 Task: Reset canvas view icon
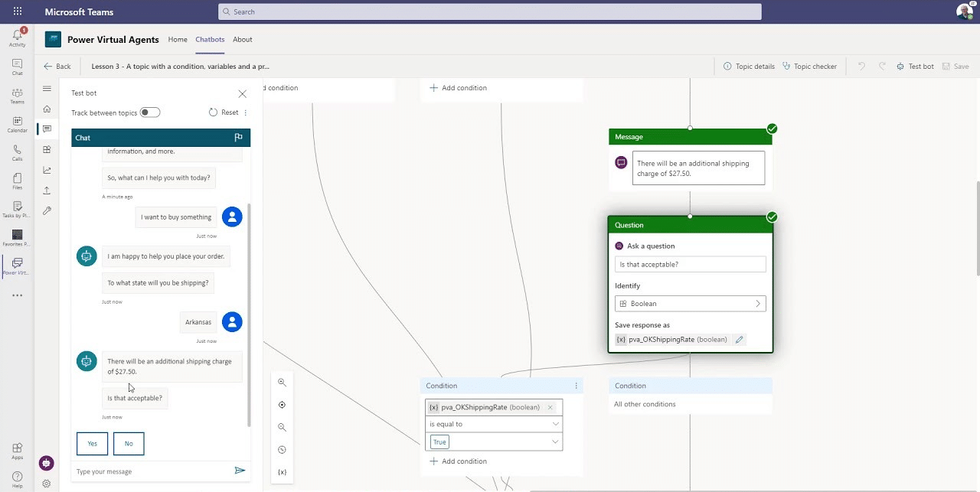pyautogui.click(x=282, y=450)
